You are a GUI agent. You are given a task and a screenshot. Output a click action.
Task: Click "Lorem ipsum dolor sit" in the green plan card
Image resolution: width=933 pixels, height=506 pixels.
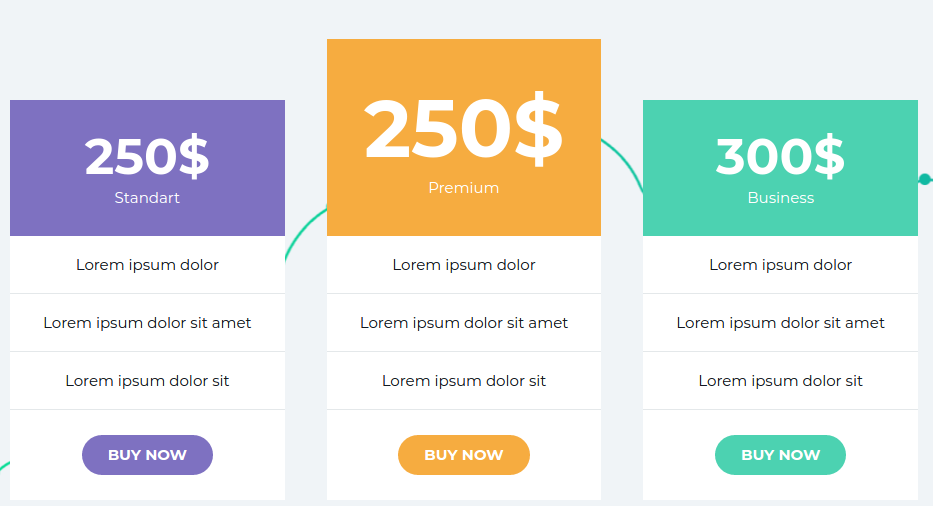coord(780,381)
